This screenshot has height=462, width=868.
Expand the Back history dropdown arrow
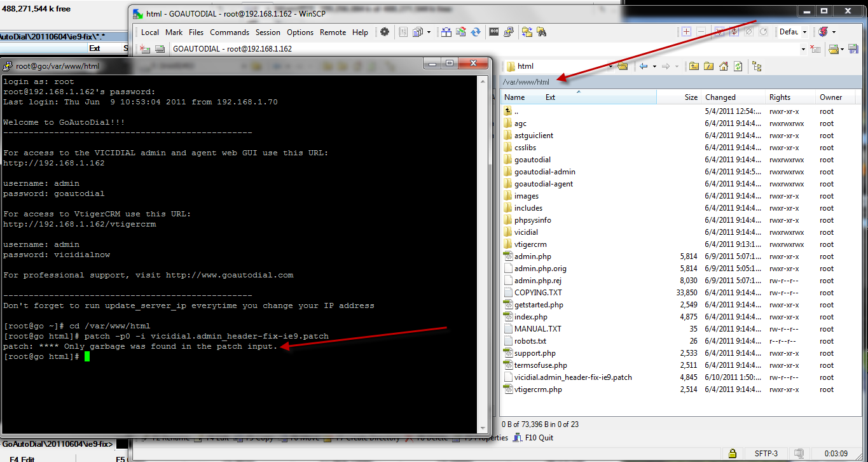tap(654, 66)
